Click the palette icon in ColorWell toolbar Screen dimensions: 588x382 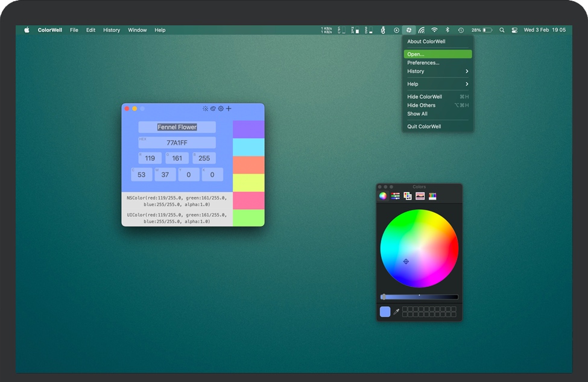212,108
